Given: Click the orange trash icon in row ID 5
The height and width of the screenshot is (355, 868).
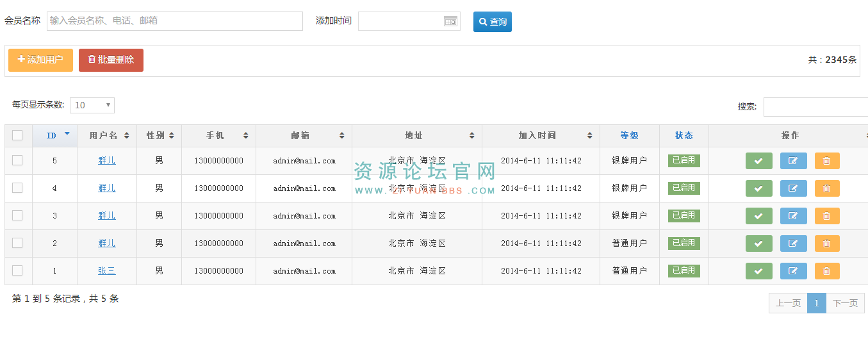Looking at the screenshot, I should coord(827,161).
